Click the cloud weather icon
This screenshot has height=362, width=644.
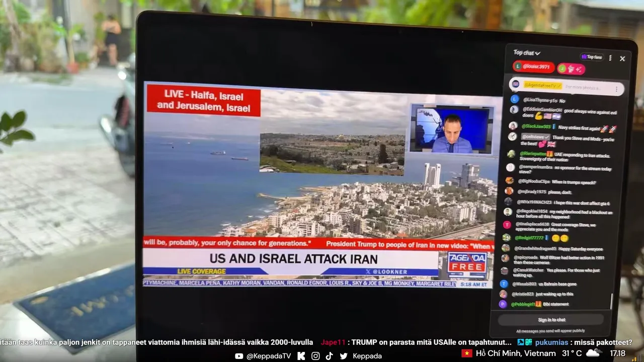[594, 353]
